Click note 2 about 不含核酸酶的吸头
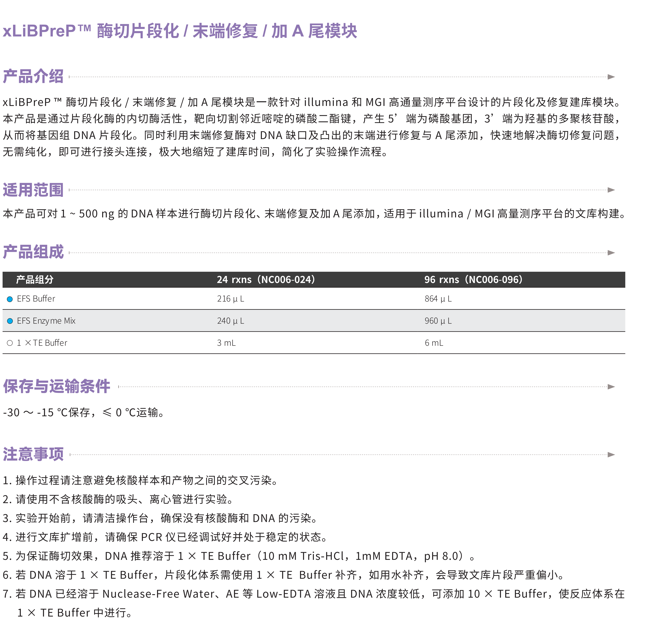The image size is (672, 640). click(118, 499)
